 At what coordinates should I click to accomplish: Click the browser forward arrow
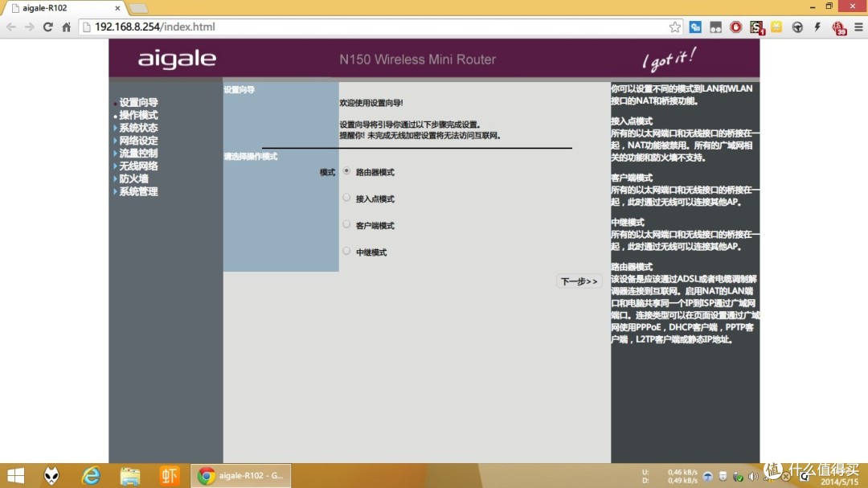click(30, 27)
